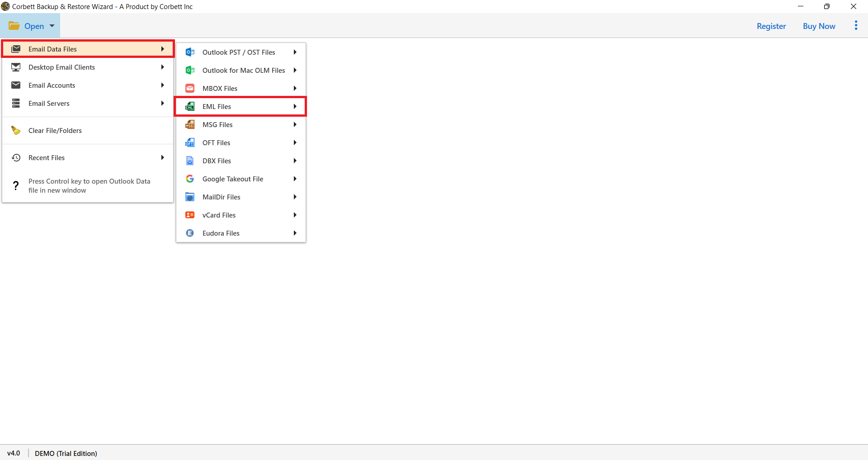Click the Register link
The image size is (868, 460).
771,26
